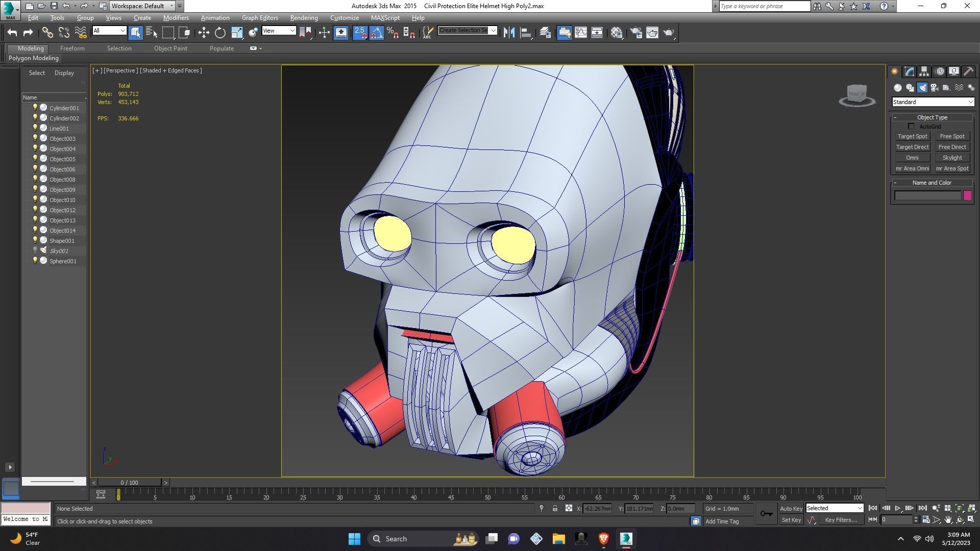Open the Rendering menu

pos(304,18)
